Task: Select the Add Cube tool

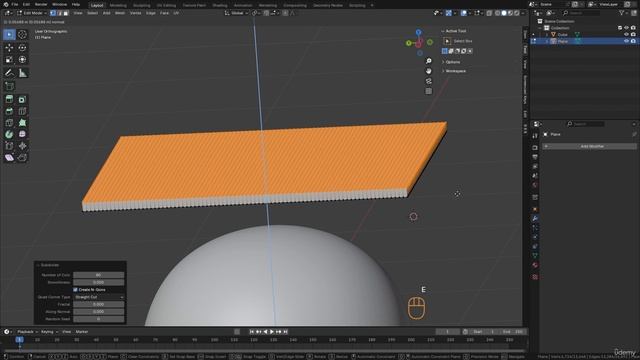Action: click(x=9, y=86)
